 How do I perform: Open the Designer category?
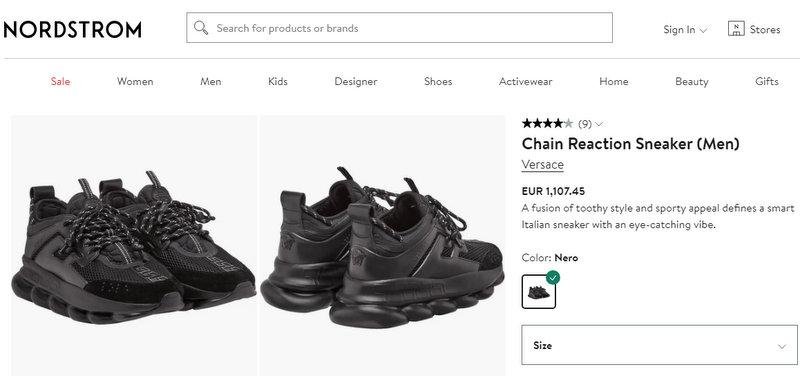pyautogui.click(x=356, y=82)
